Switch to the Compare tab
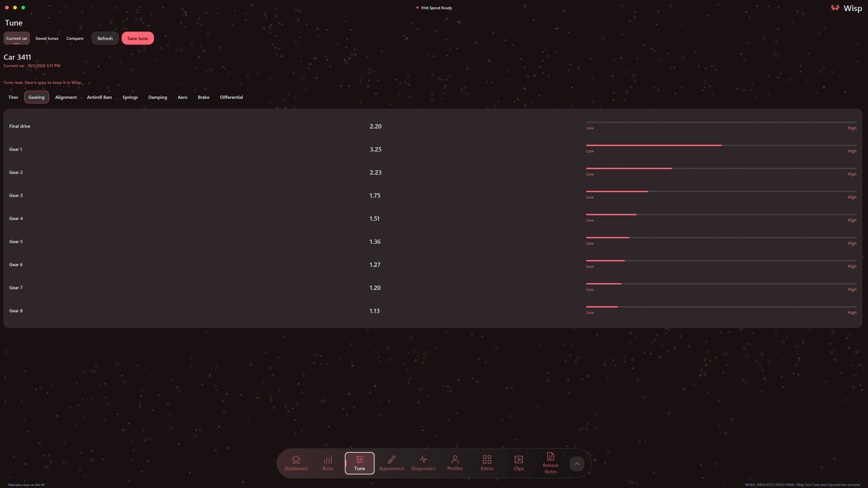 (75, 38)
